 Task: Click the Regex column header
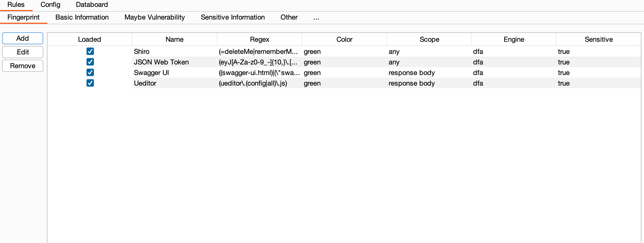click(x=259, y=39)
